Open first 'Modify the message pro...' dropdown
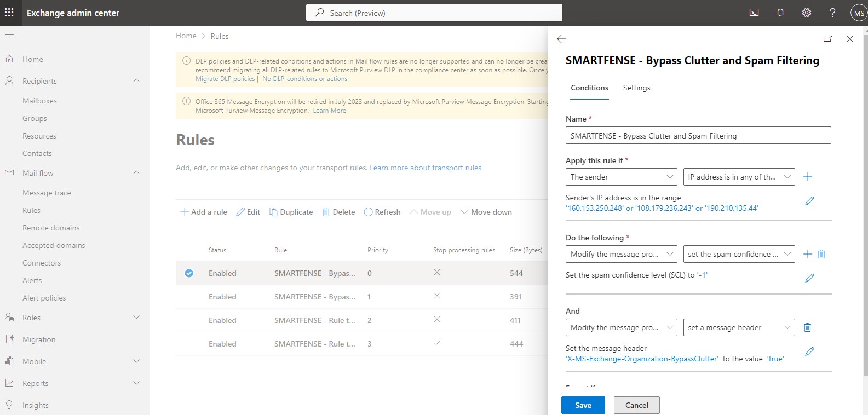Image resolution: width=868 pixels, height=415 pixels. pos(622,254)
